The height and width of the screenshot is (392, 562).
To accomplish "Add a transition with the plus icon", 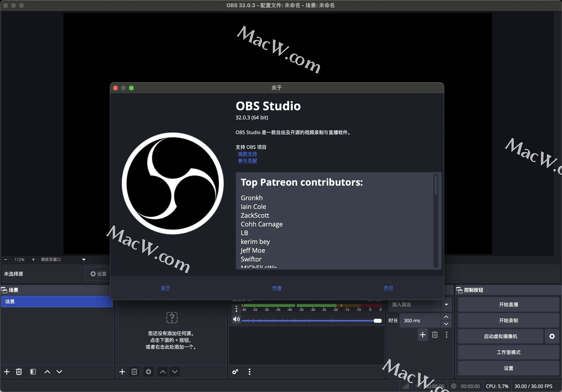I will pyautogui.click(x=422, y=335).
